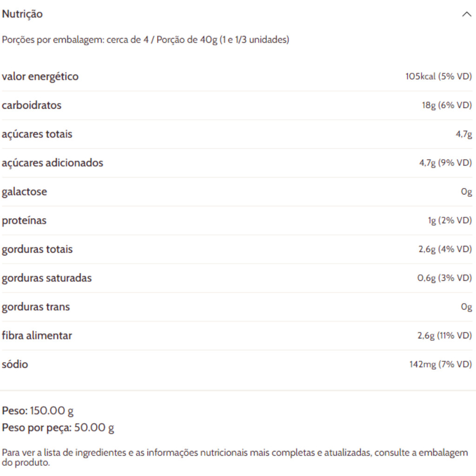Select the gorduras trans row label
This screenshot has height=476, width=476.
click(36, 307)
